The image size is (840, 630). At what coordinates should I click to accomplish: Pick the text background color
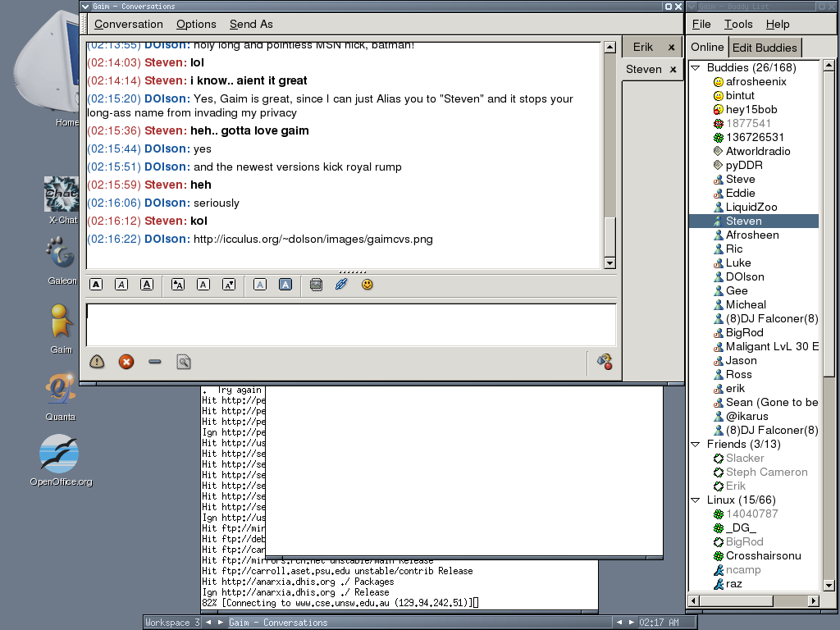click(285, 285)
